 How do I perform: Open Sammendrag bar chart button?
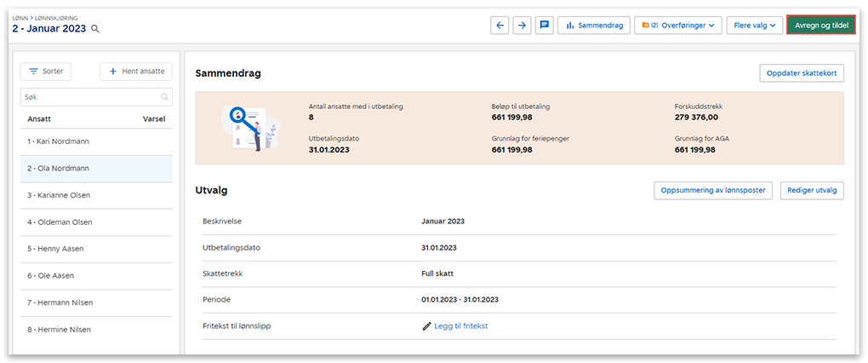point(594,26)
